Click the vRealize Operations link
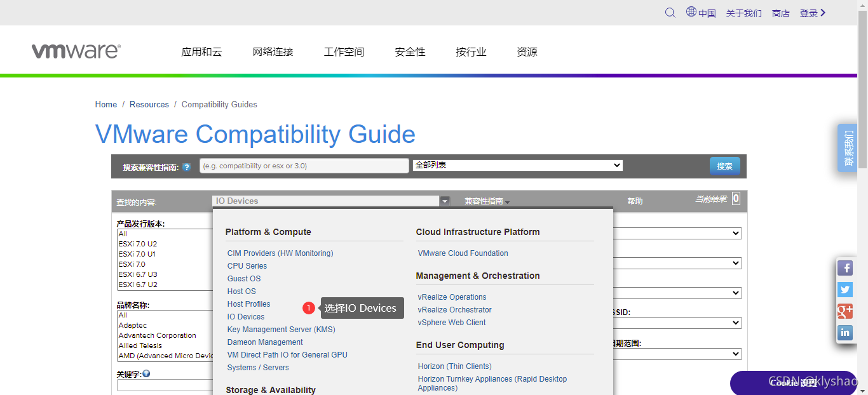This screenshot has width=868, height=395. click(x=452, y=297)
